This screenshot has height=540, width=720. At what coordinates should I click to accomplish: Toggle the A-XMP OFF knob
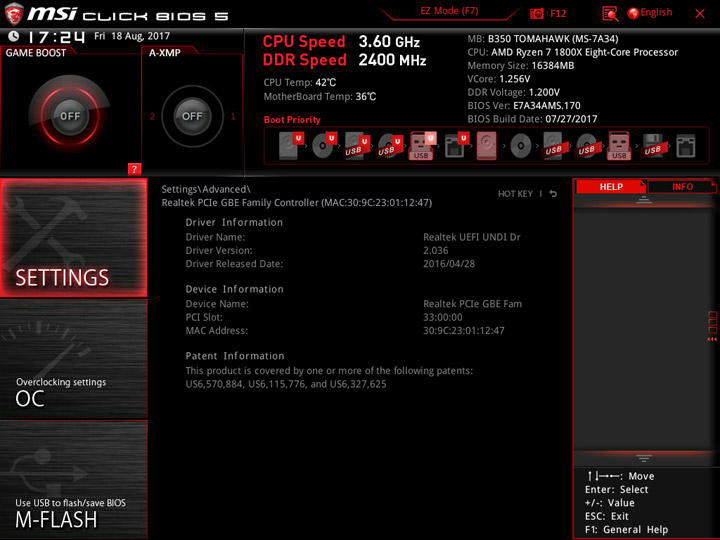coord(192,116)
